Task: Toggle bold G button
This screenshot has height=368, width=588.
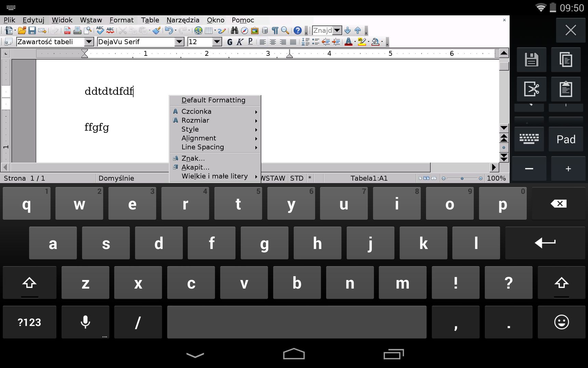Action: (230, 42)
